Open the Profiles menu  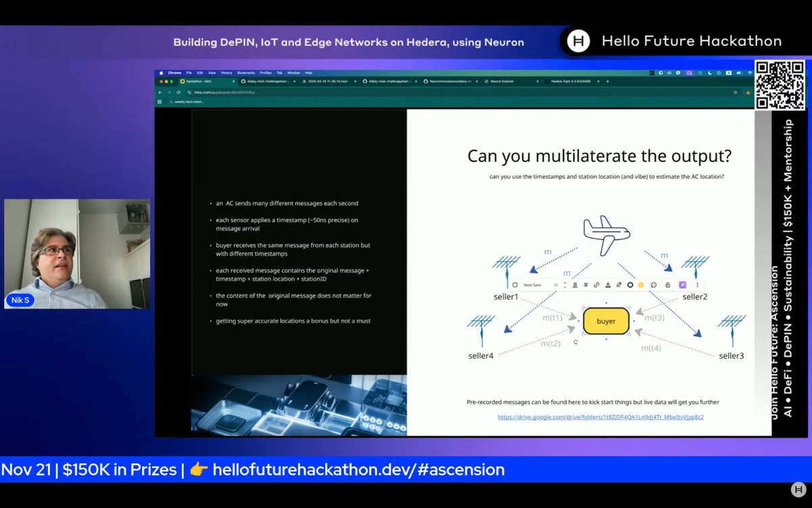(x=265, y=72)
